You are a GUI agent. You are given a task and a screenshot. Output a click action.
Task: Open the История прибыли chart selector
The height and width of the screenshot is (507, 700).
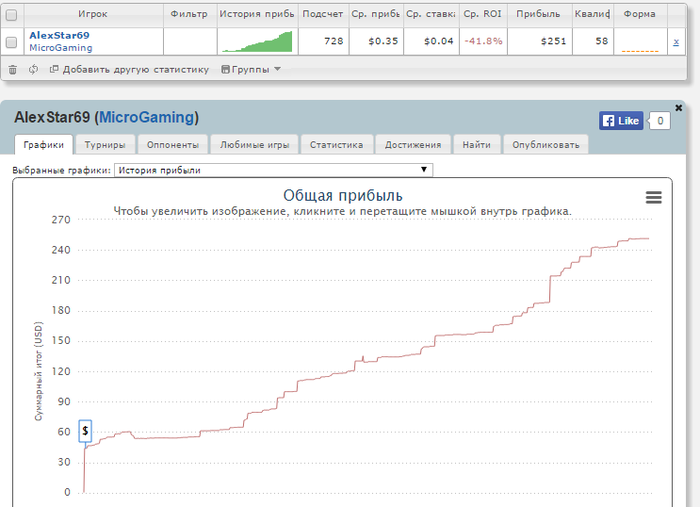[273, 170]
